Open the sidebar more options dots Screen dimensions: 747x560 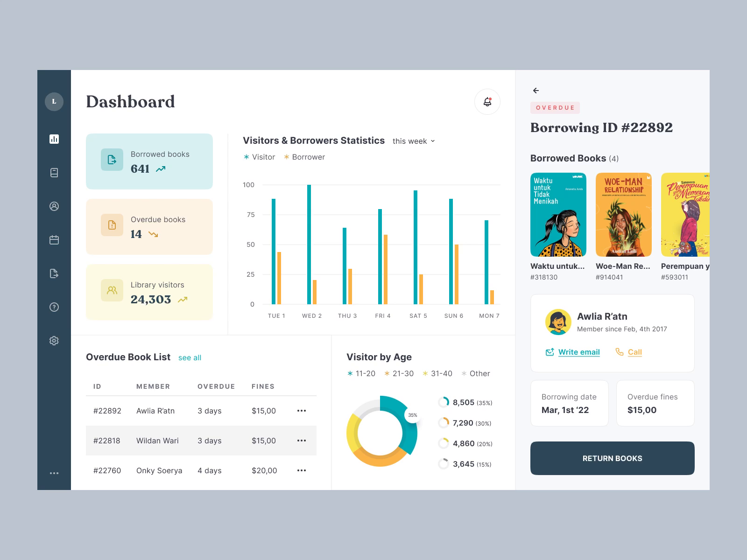point(54,473)
